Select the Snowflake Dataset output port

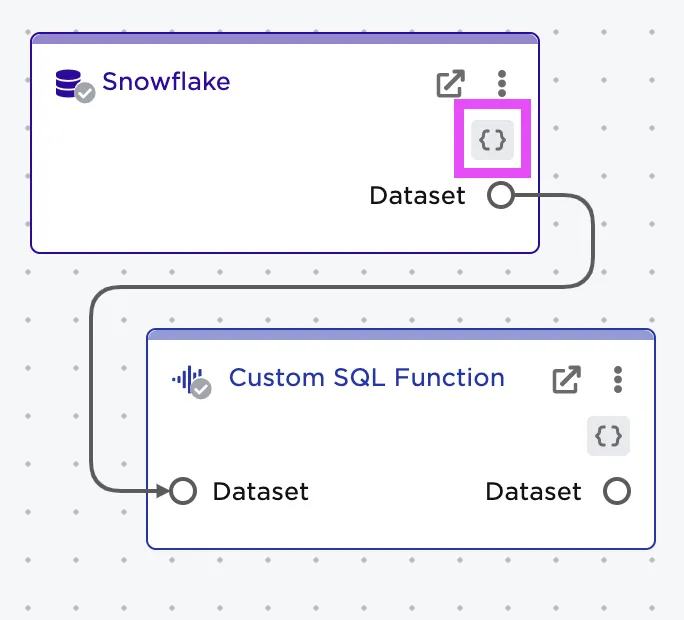tap(501, 196)
